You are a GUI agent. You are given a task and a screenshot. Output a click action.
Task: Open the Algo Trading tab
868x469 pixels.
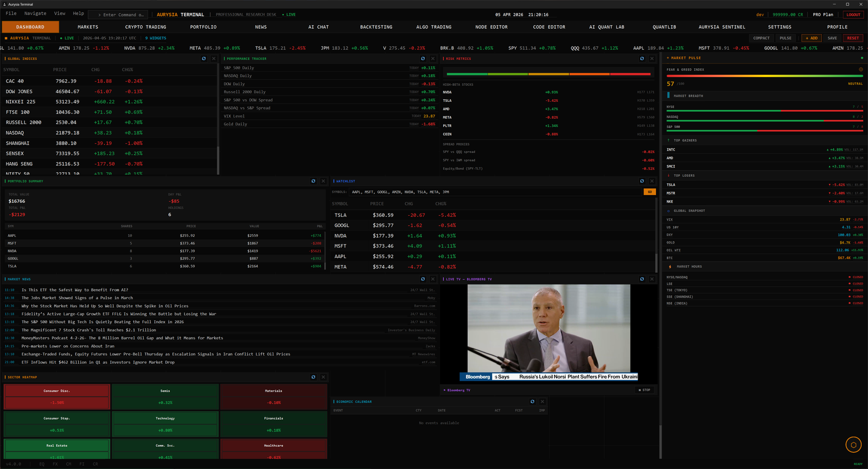click(x=434, y=27)
